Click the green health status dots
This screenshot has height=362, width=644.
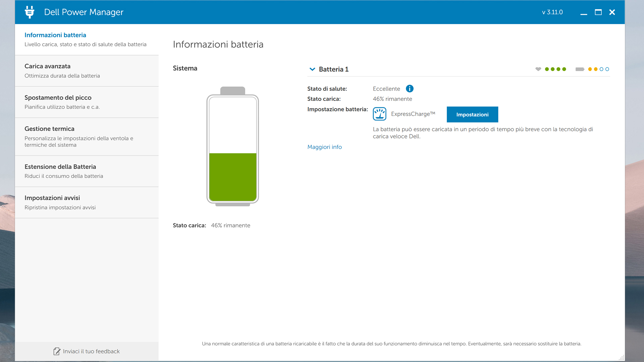pyautogui.click(x=555, y=69)
